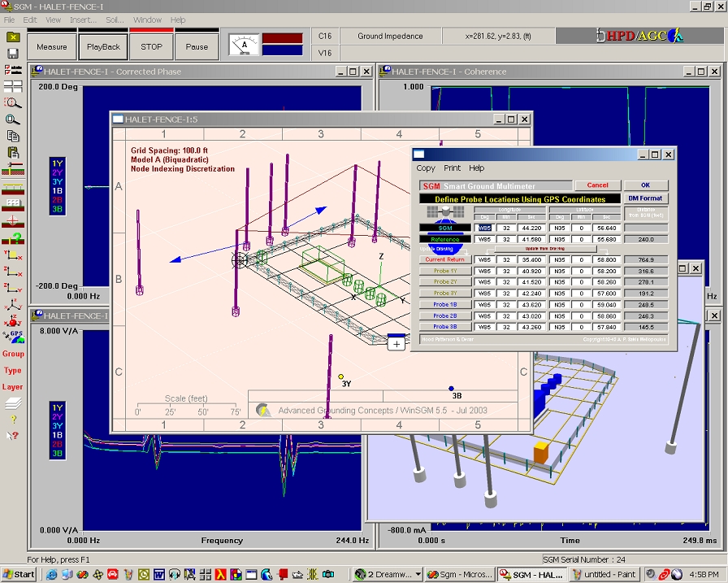The width and height of the screenshot is (728, 583).
Task: Click the zoom window magnifier with dashed box
Action: [13, 103]
